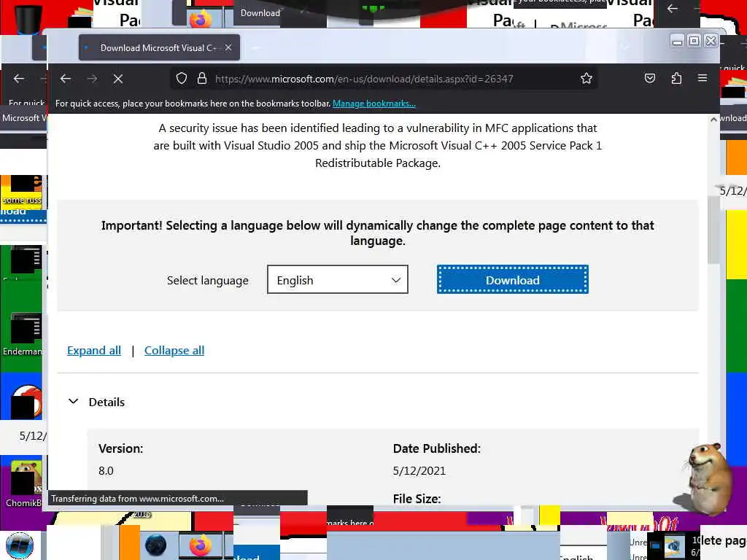Stop page loading with the X button
The width and height of the screenshot is (747, 560).
[118, 79]
